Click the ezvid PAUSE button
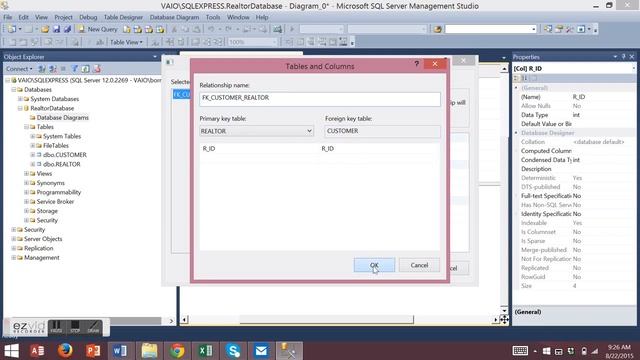This screenshot has width=640, height=360. [x=56, y=327]
